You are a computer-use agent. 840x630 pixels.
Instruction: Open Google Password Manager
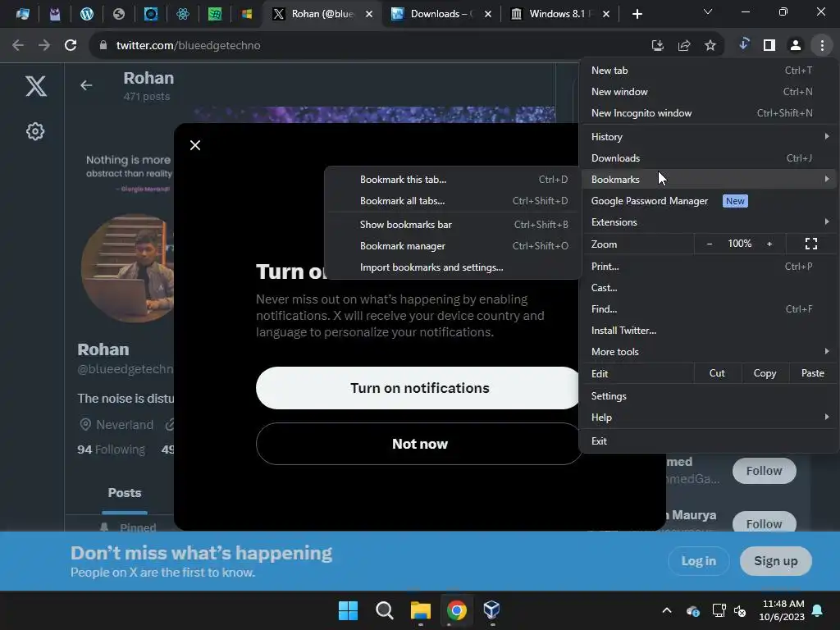pyautogui.click(x=710, y=201)
